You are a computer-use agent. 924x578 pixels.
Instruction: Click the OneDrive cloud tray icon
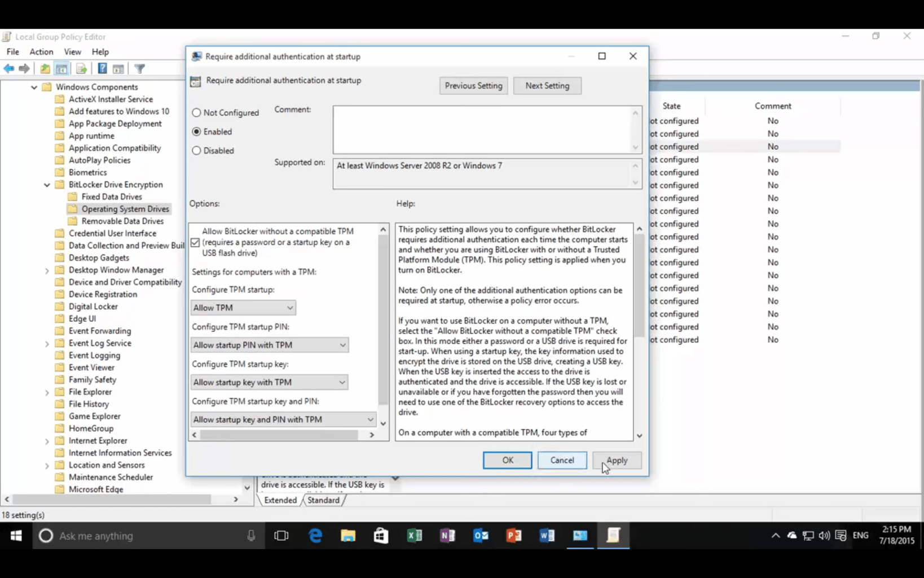pos(791,536)
